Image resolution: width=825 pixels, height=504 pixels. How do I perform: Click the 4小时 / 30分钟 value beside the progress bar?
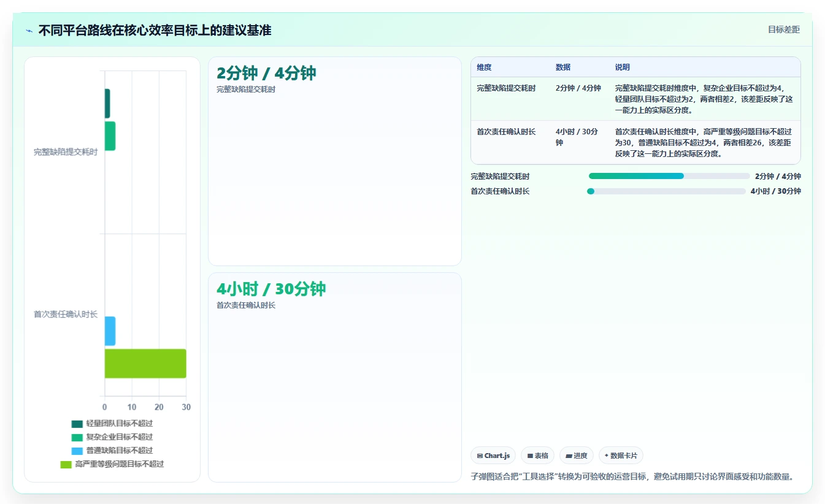click(x=776, y=191)
